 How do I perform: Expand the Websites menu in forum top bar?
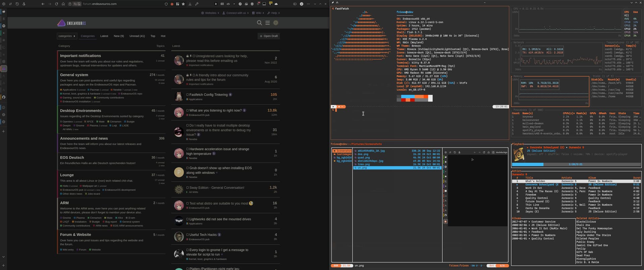point(210,13)
